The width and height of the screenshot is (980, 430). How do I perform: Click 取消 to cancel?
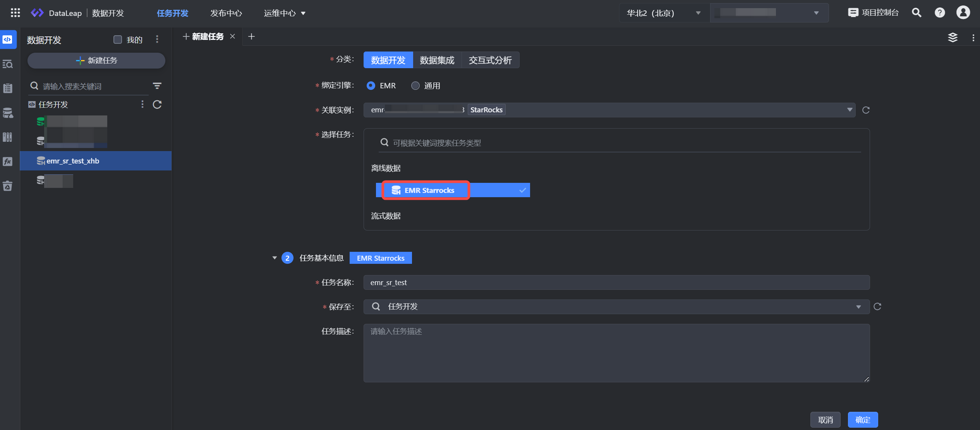[x=826, y=420]
